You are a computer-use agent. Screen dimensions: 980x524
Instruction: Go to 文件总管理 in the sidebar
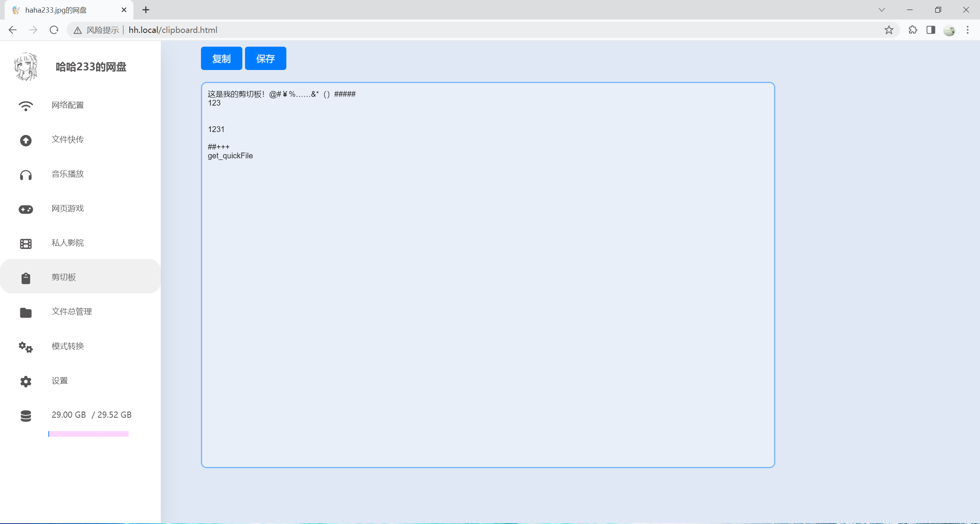[x=72, y=311]
